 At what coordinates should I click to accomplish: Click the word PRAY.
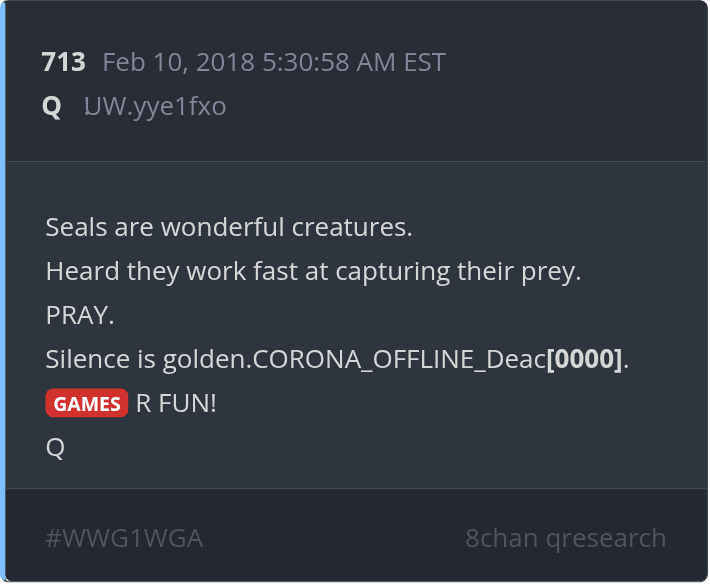(x=80, y=315)
